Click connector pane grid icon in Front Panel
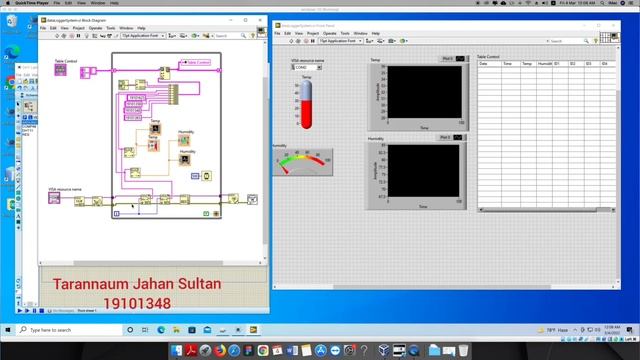 604,38
